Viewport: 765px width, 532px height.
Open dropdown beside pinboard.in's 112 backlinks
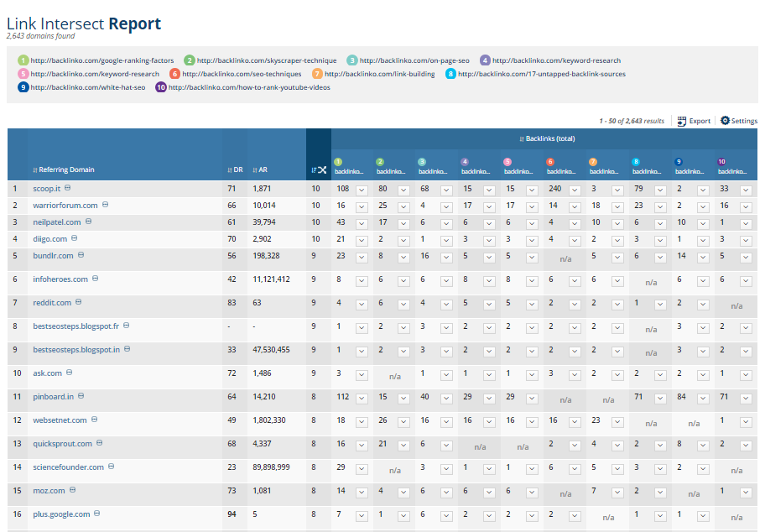pyautogui.click(x=362, y=397)
